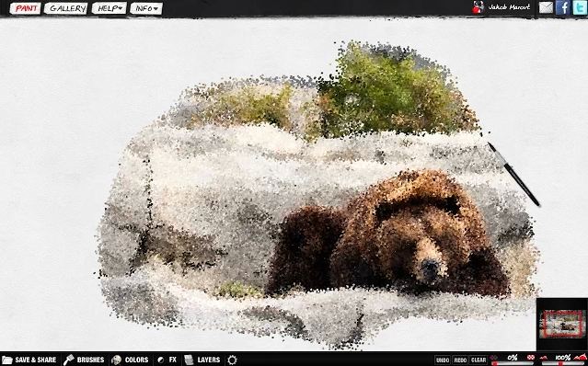Switch to the Gallery tab
Screen dimensions: 588x366
pyautogui.click(x=65, y=8)
